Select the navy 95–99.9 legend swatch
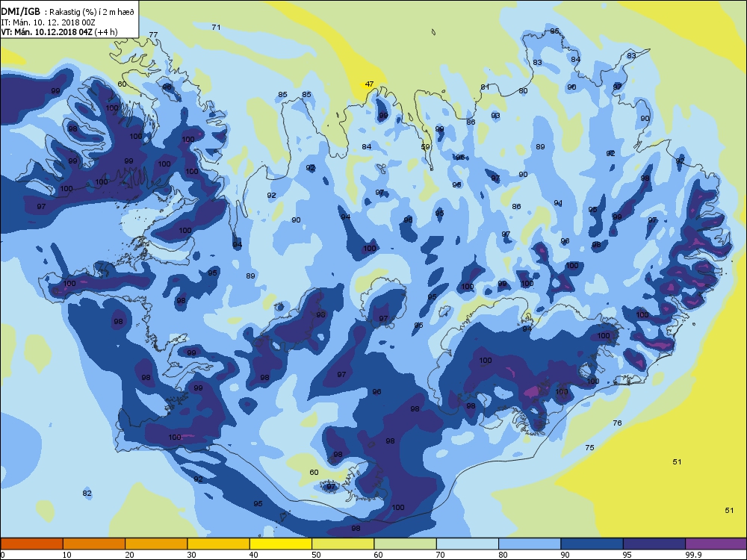This screenshot has height=560, width=747. (654, 544)
